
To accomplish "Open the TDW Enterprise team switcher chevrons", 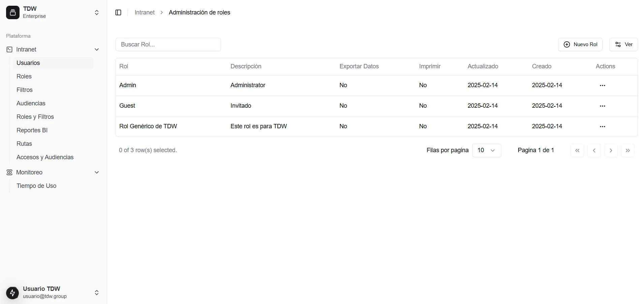I will tap(97, 12).
